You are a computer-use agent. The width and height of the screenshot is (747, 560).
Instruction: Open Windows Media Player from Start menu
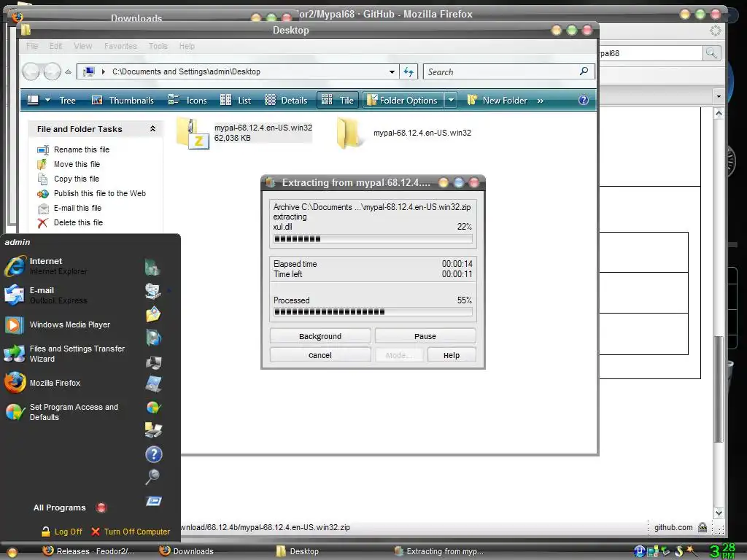[57, 324]
